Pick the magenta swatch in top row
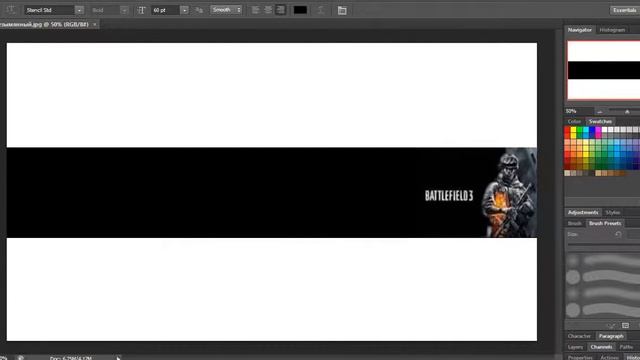640x360 pixels. tap(598, 130)
